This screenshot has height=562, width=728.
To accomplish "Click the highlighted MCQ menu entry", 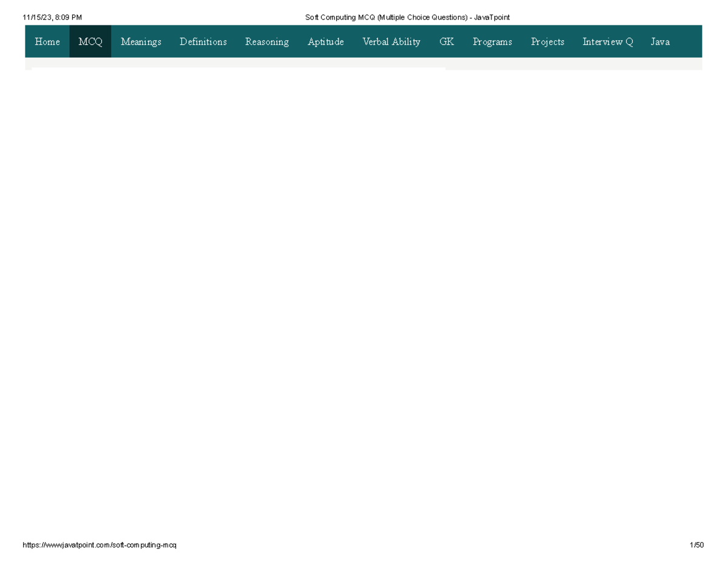I will point(90,41).
